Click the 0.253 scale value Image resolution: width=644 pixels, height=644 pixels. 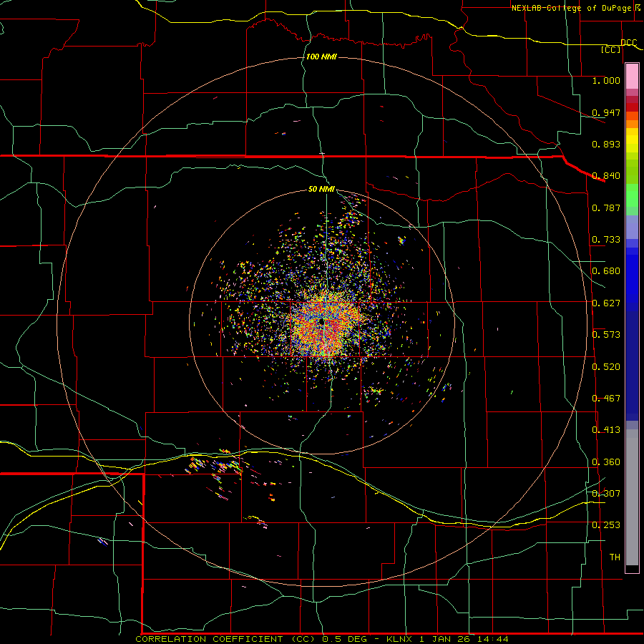coord(606,525)
